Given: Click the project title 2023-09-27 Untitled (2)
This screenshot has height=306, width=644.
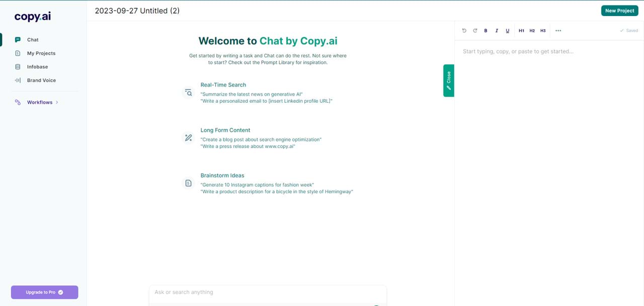Looking at the screenshot, I should [x=137, y=11].
